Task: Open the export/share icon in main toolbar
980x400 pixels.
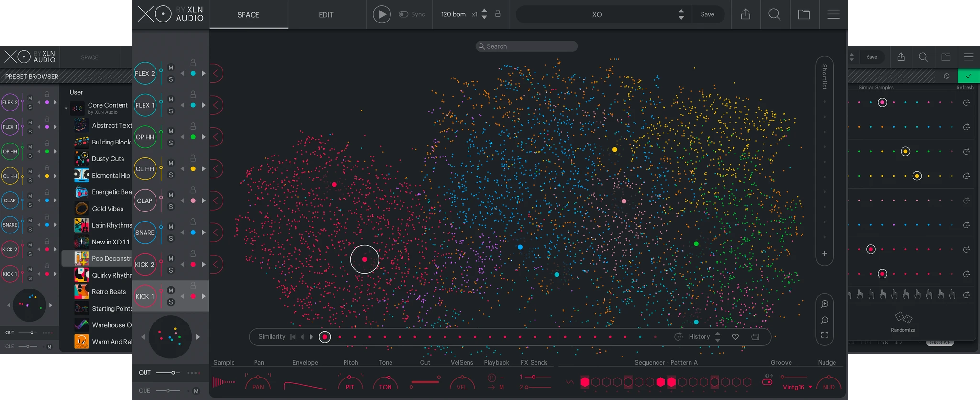Action: click(x=746, y=14)
